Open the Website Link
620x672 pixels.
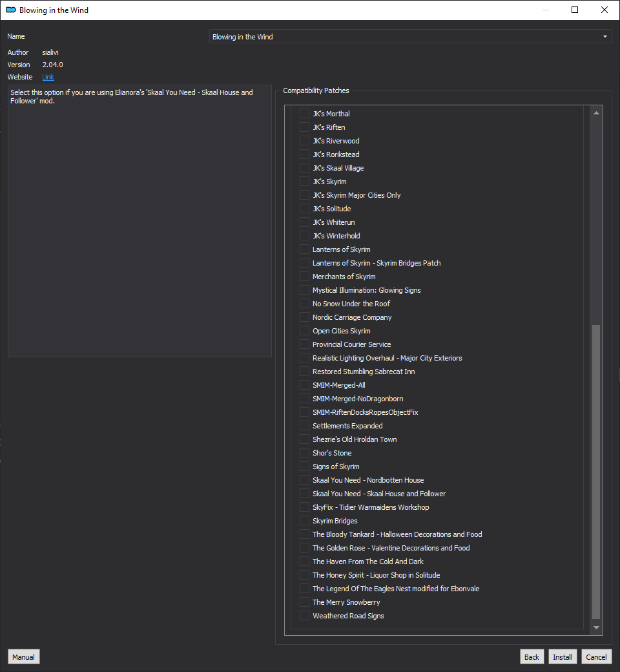click(48, 77)
